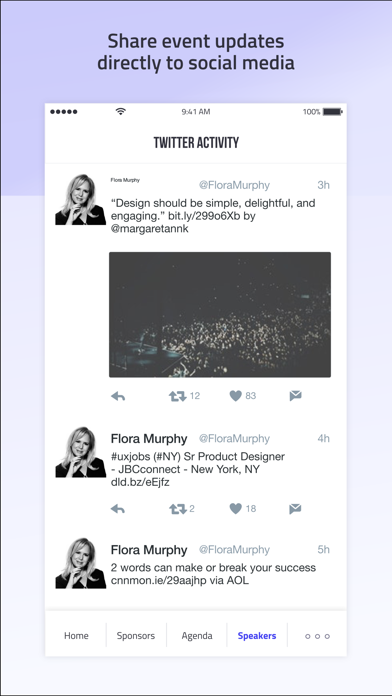Screen dimensions: 392x696
Task: Like the tweet with 83 likes
Action: coord(235,396)
